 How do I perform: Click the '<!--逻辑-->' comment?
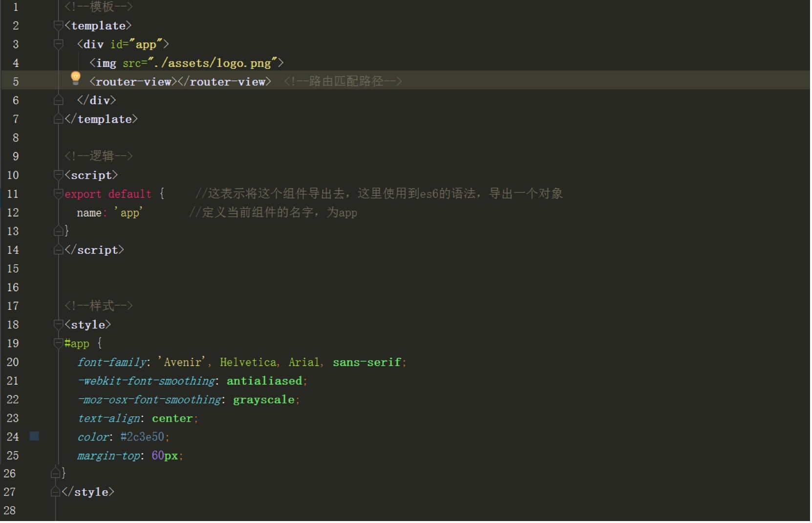pos(99,156)
